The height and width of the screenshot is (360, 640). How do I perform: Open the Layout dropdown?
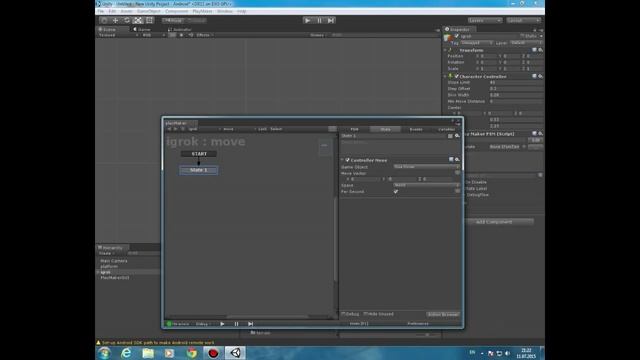click(x=523, y=20)
